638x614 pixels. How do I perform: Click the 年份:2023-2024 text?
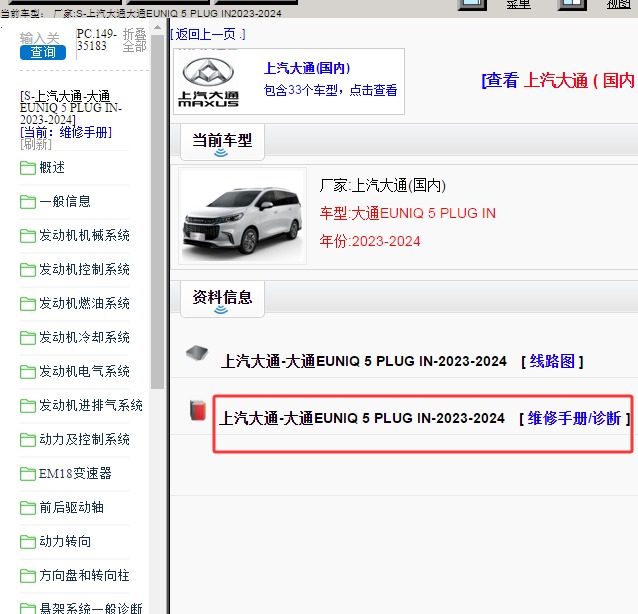point(369,241)
